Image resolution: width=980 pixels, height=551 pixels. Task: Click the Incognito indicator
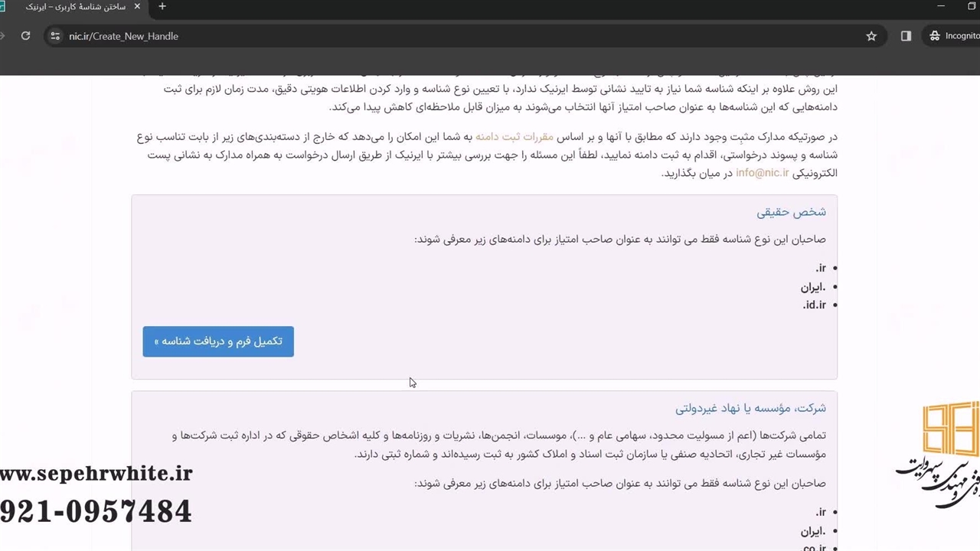coord(953,36)
